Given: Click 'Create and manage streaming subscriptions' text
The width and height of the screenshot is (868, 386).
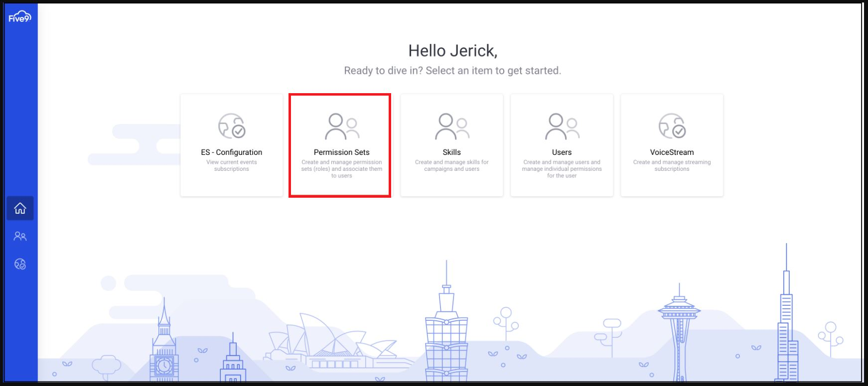Looking at the screenshot, I should pyautogui.click(x=672, y=165).
